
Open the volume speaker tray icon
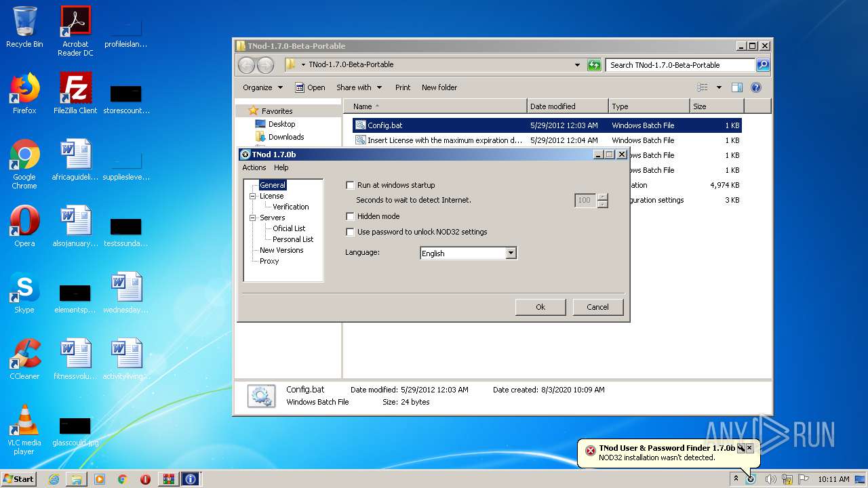point(770,479)
